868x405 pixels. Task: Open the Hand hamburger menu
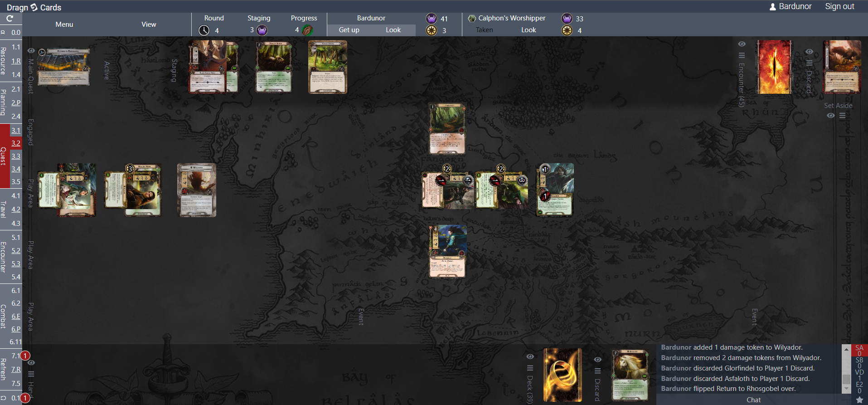pos(31,374)
